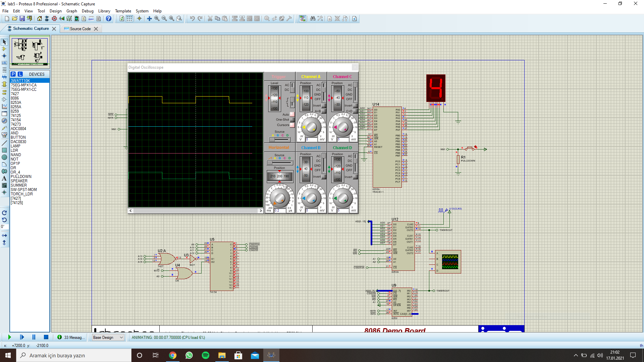Click the Save Project toolbar icon
Image resolution: width=644 pixels, height=362 pixels.
coord(22,19)
